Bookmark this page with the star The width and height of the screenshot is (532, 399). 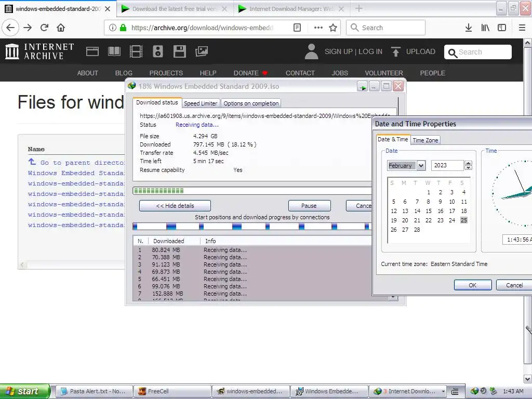(x=333, y=28)
